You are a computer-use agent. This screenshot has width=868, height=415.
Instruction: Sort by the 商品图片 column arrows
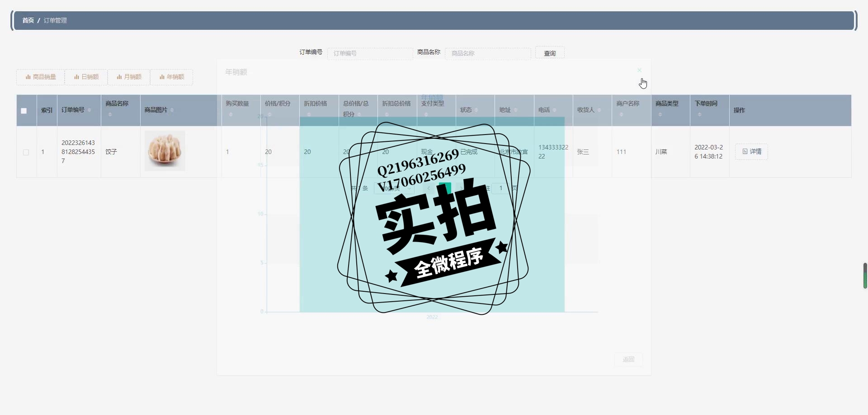172,110
